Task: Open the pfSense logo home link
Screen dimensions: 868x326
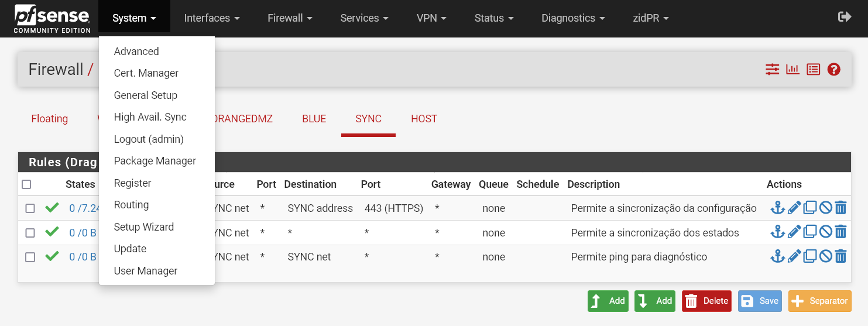Action: pyautogui.click(x=52, y=18)
